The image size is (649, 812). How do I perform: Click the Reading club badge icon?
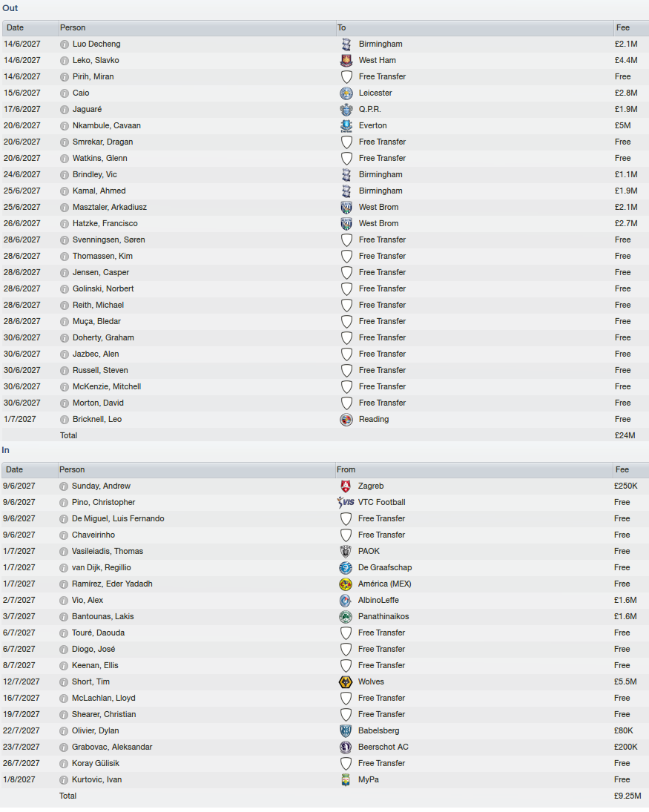click(x=346, y=420)
